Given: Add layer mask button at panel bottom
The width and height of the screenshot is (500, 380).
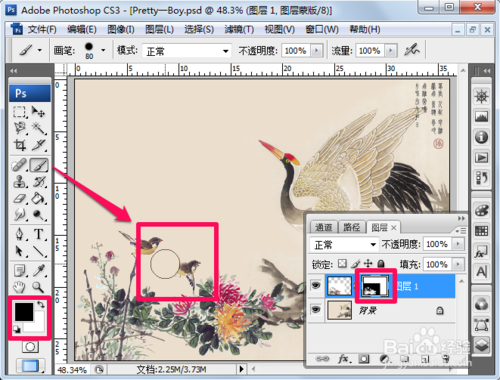Looking at the screenshot, I should [364, 359].
